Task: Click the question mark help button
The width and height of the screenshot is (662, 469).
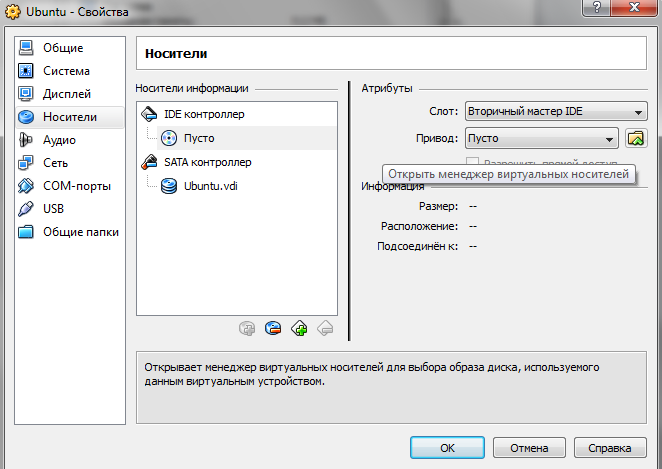Action: (597, 7)
